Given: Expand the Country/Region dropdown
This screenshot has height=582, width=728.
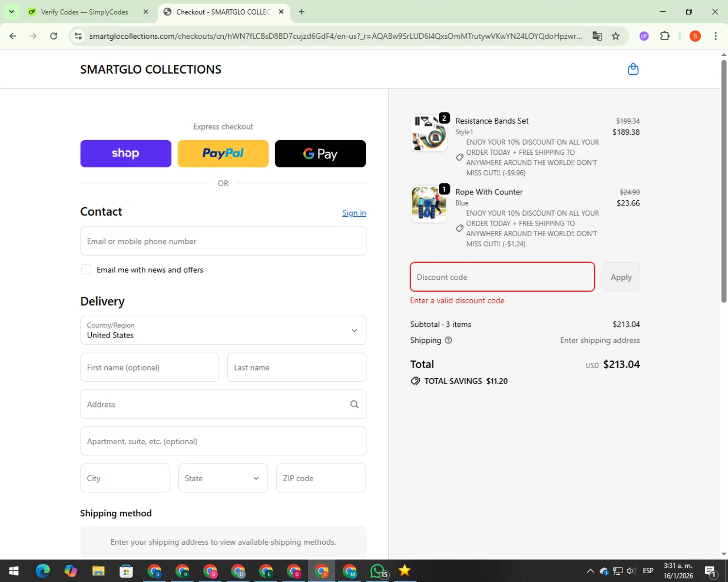Looking at the screenshot, I should pyautogui.click(x=223, y=330).
